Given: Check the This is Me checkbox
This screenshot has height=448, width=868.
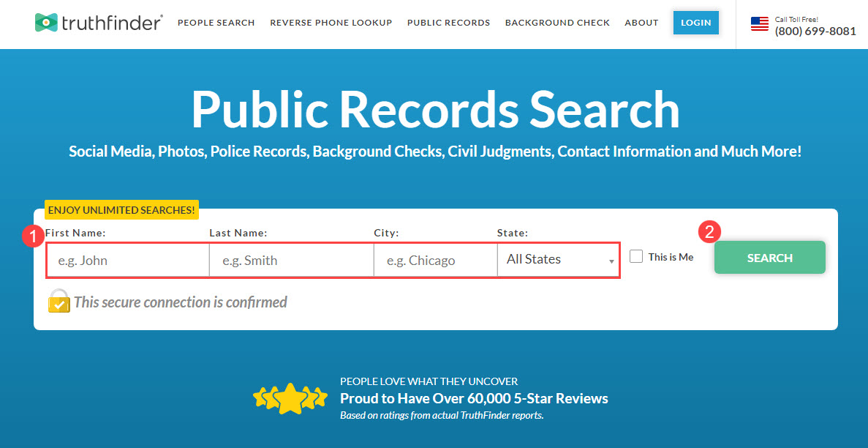Looking at the screenshot, I should coord(636,257).
